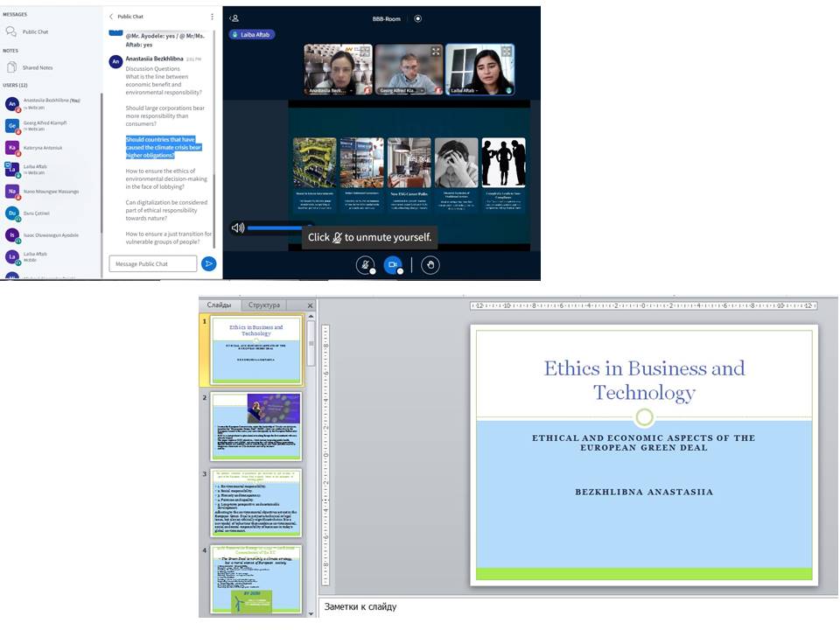Viewport: 840px width, 630px height.
Task: Toggle the users list panel icon
Action: click(x=234, y=17)
